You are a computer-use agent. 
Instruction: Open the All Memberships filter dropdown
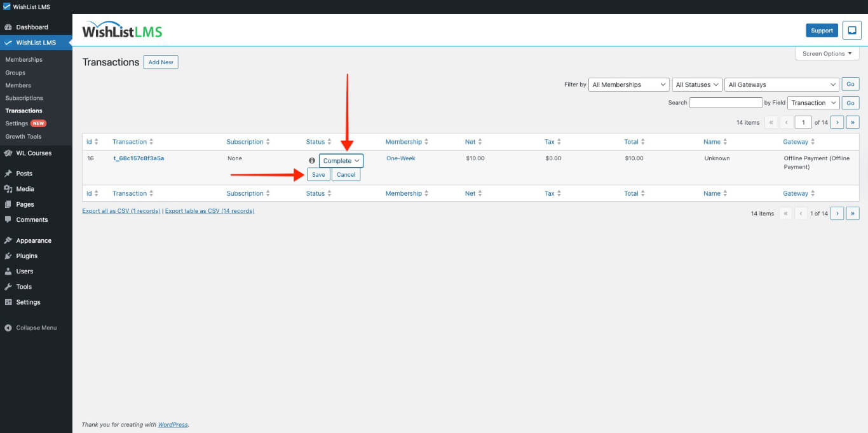pyautogui.click(x=628, y=84)
